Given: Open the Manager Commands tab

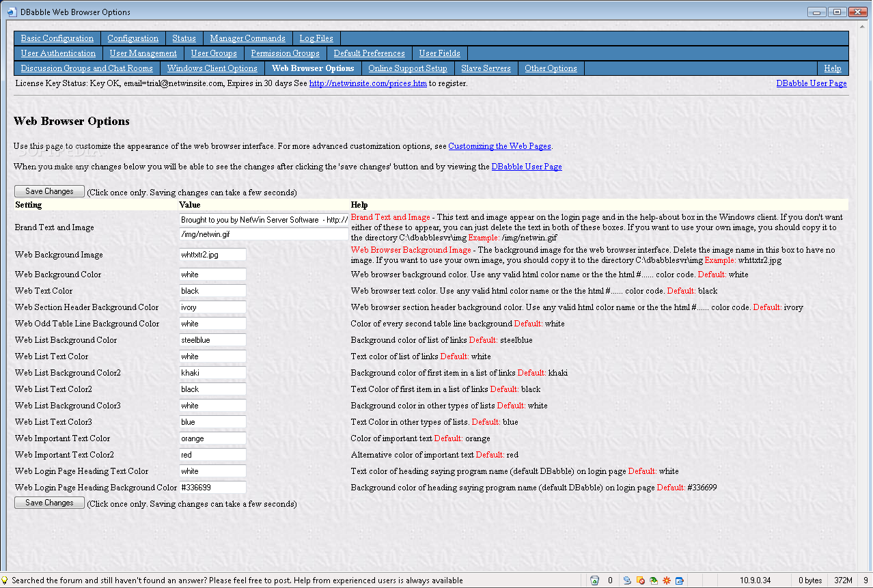Looking at the screenshot, I should tap(247, 38).
